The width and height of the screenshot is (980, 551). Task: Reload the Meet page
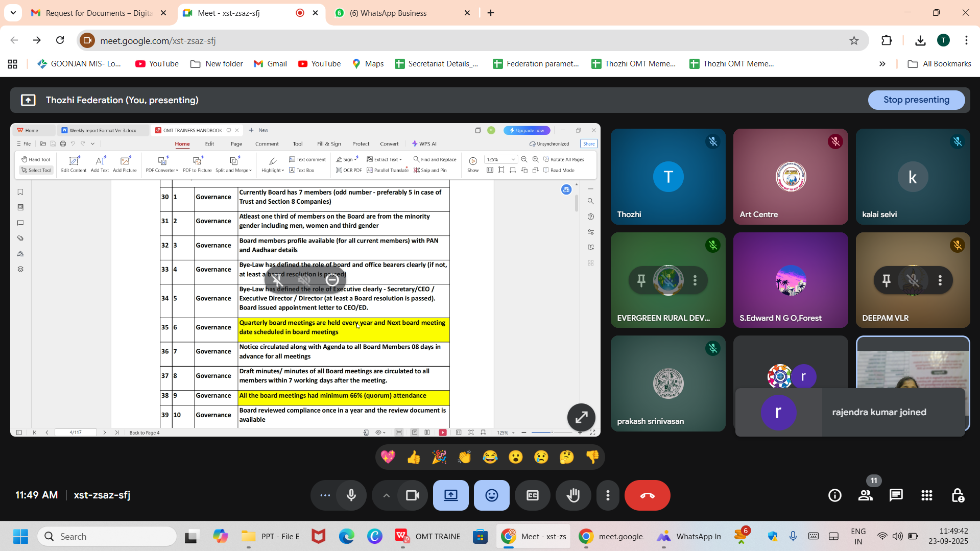point(60,40)
